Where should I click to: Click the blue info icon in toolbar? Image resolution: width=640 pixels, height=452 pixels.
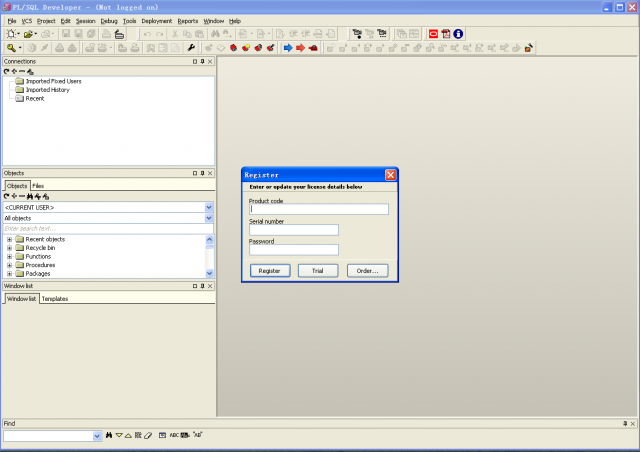point(458,34)
